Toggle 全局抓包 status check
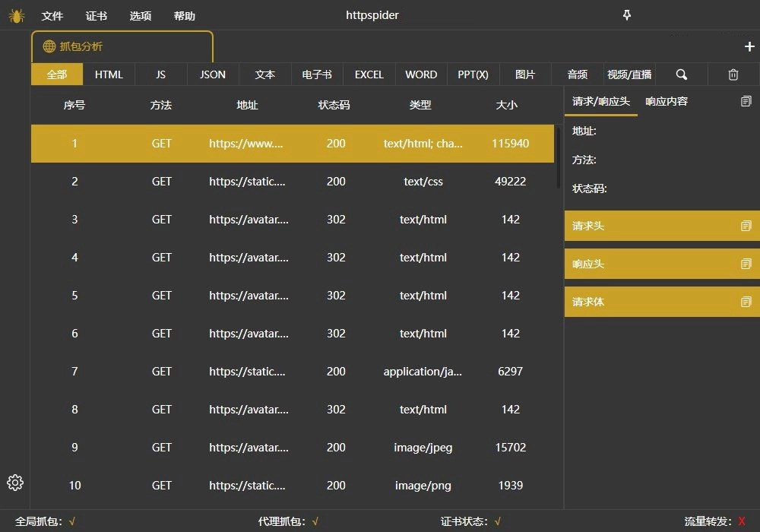The image size is (760, 532). pos(71,522)
